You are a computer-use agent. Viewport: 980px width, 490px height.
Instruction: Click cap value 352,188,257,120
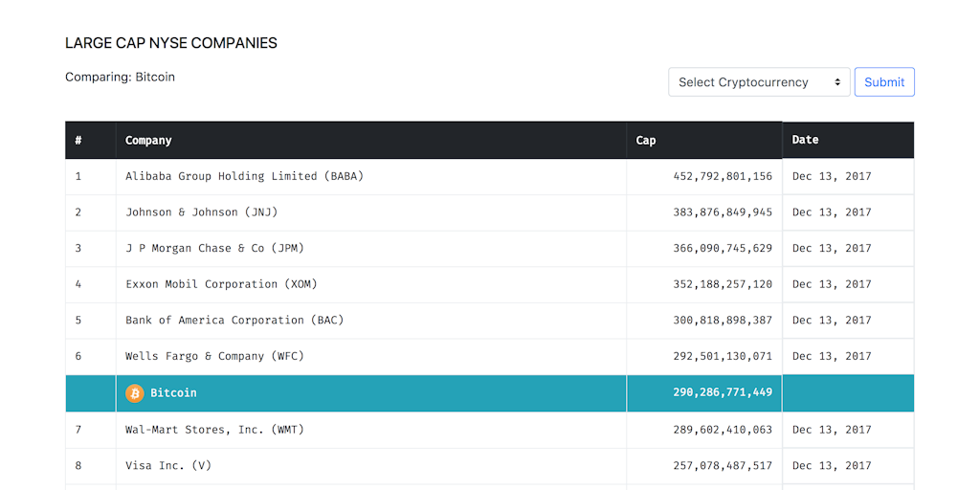point(723,284)
